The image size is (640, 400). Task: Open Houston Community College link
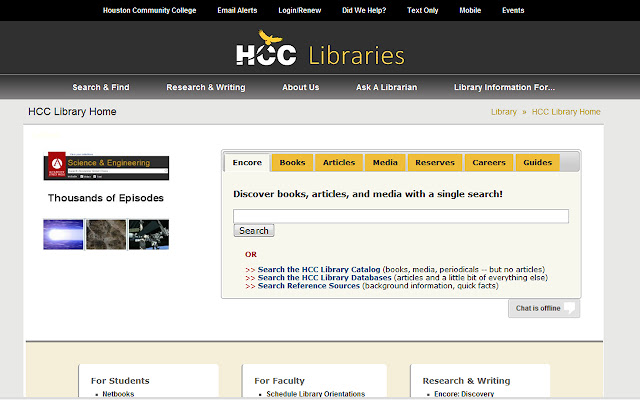(149, 10)
